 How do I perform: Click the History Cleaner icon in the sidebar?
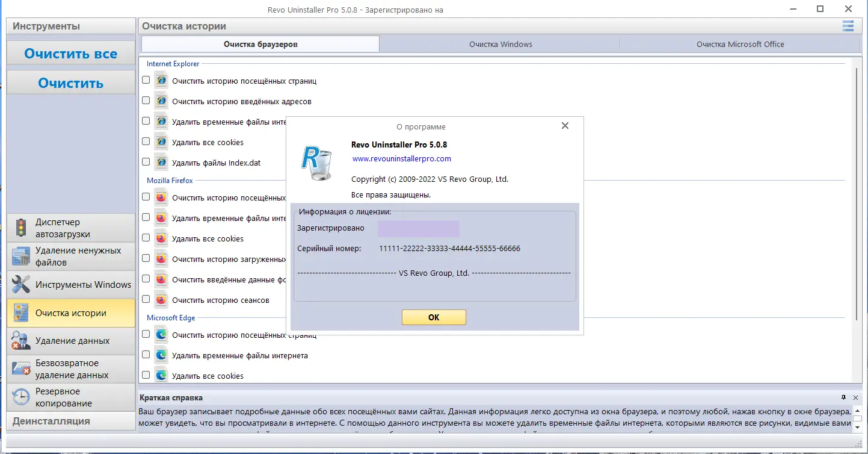click(x=21, y=313)
